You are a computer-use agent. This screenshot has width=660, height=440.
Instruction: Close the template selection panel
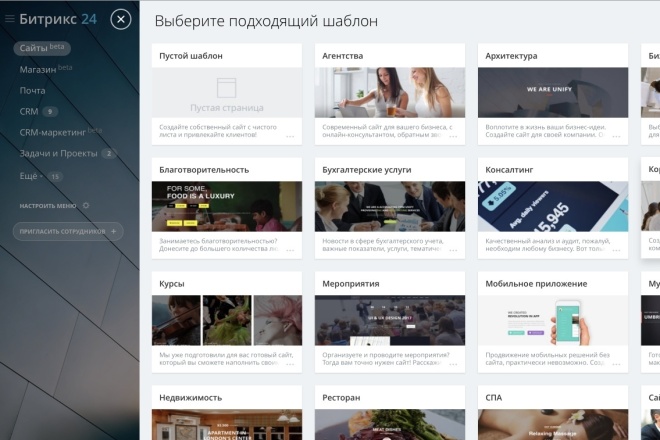point(121,19)
